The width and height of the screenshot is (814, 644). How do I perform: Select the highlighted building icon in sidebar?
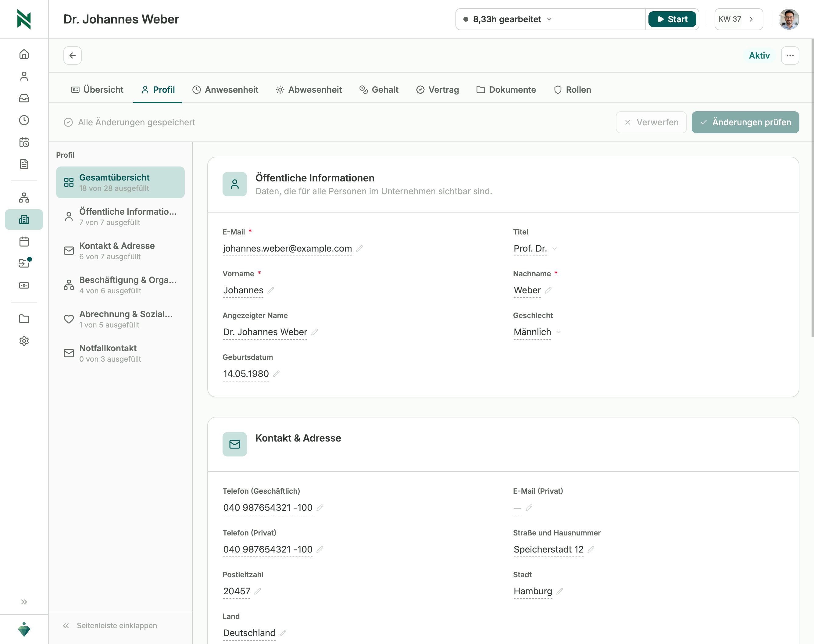24,220
